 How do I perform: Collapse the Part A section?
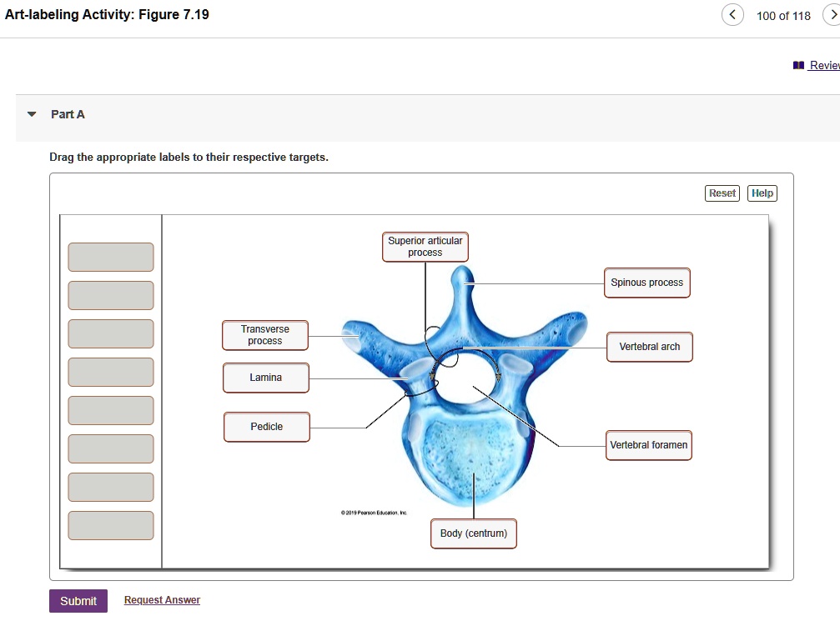point(31,114)
